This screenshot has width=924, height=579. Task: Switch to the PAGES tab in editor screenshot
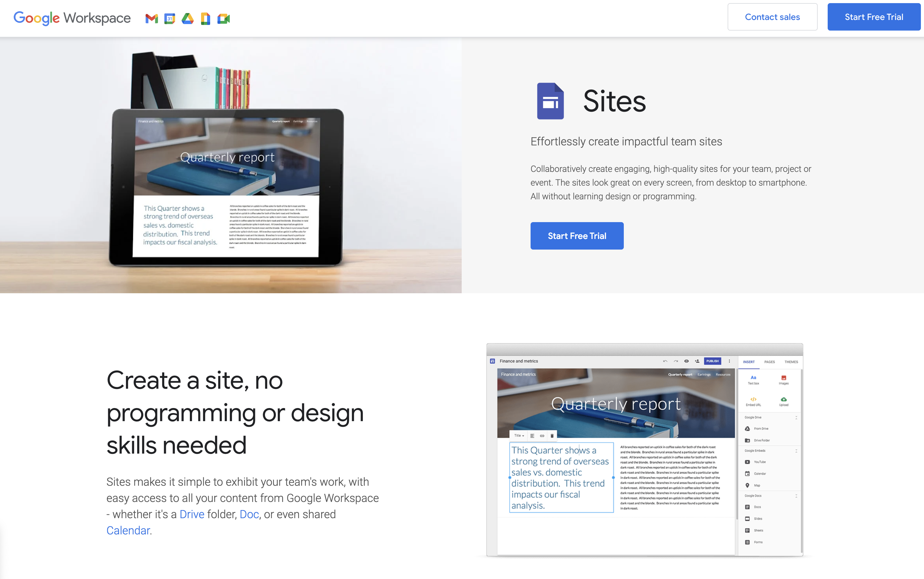tap(769, 362)
